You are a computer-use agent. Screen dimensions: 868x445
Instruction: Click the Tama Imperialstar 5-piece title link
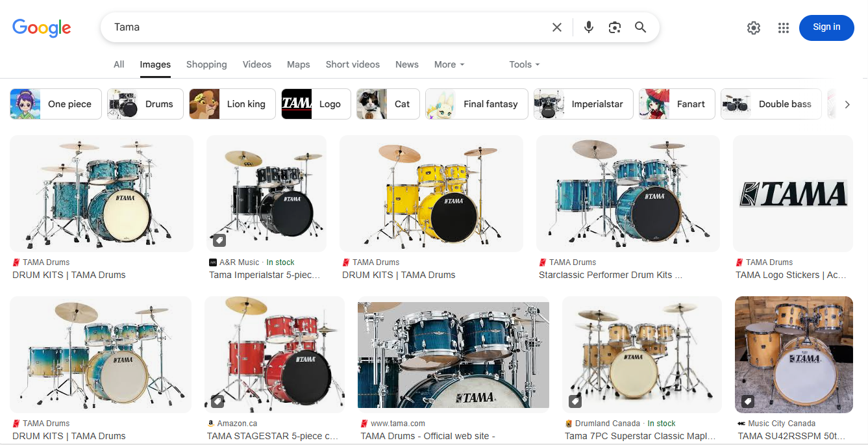[x=265, y=275]
